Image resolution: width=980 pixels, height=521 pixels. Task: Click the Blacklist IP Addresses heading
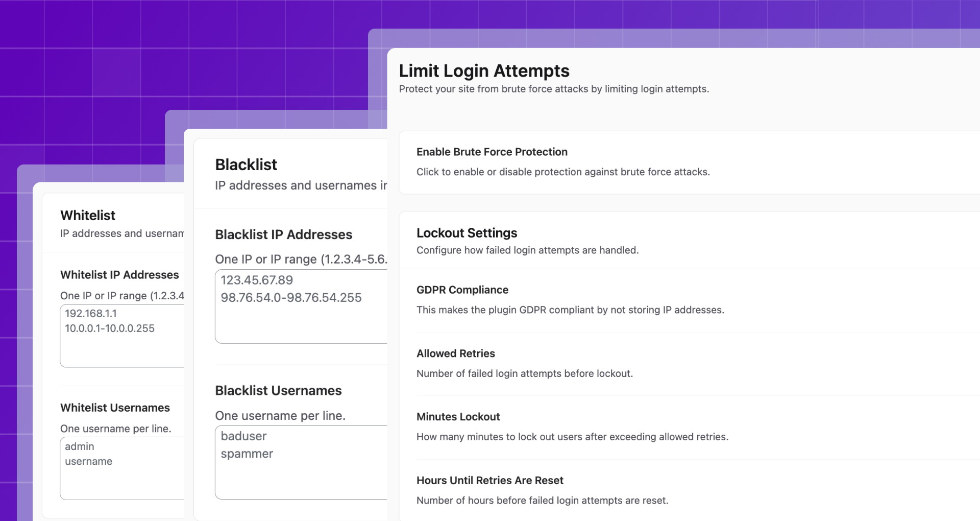[x=283, y=234]
